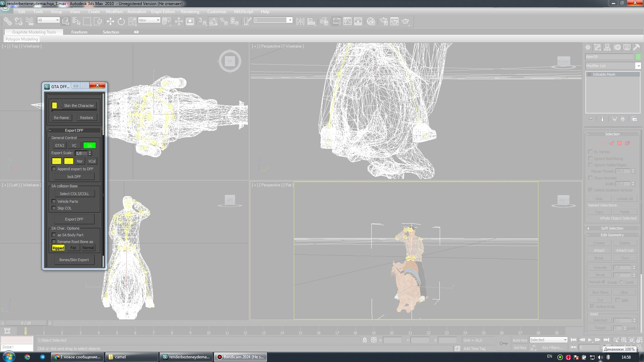Switch to the Freeform tab
644x362 pixels.
point(79,32)
